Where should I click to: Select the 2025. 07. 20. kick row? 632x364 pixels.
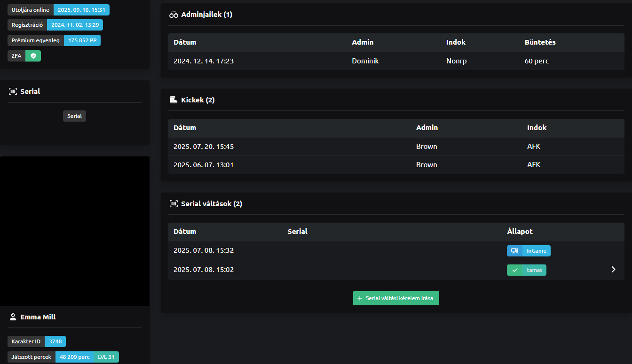(x=396, y=147)
